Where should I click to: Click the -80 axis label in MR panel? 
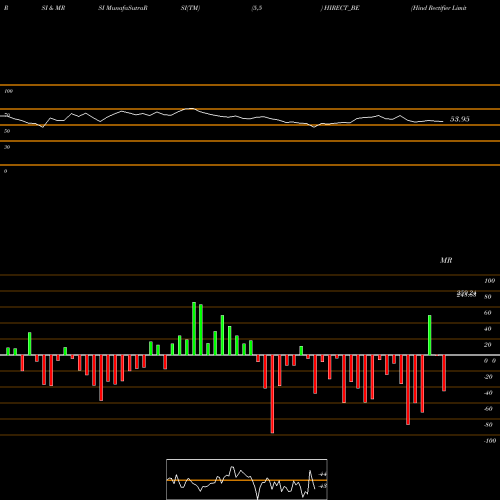[x=488, y=425]
